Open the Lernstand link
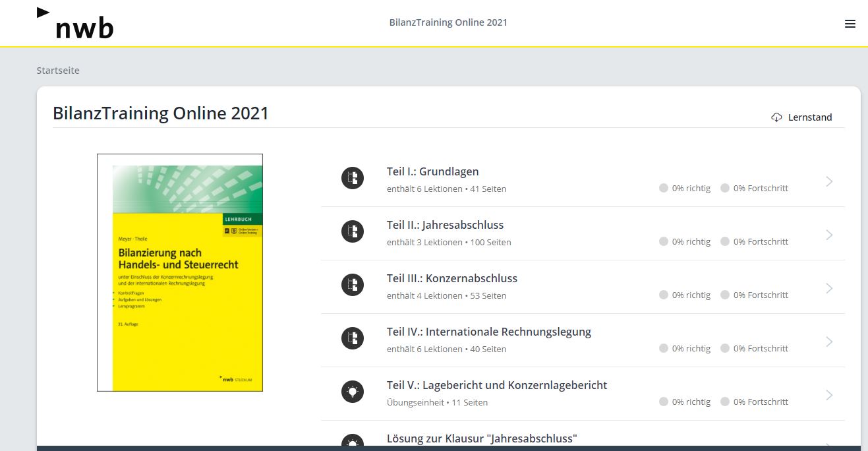 [x=809, y=117]
